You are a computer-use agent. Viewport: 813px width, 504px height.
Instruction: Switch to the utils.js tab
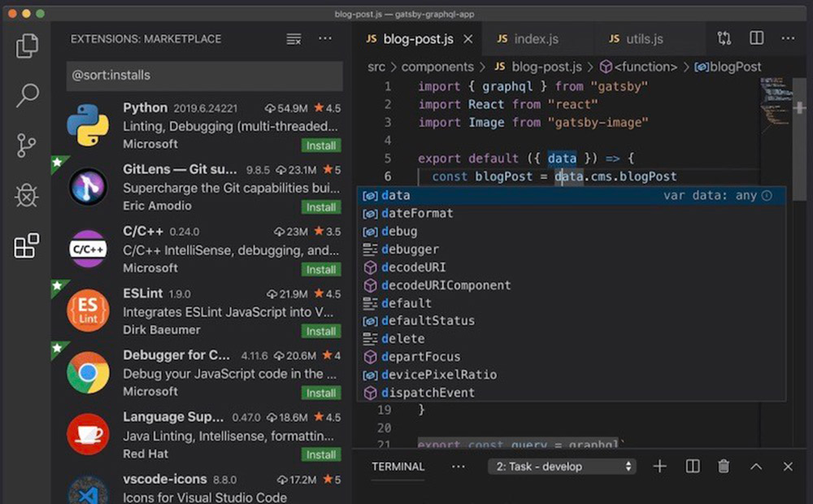[644, 39]
